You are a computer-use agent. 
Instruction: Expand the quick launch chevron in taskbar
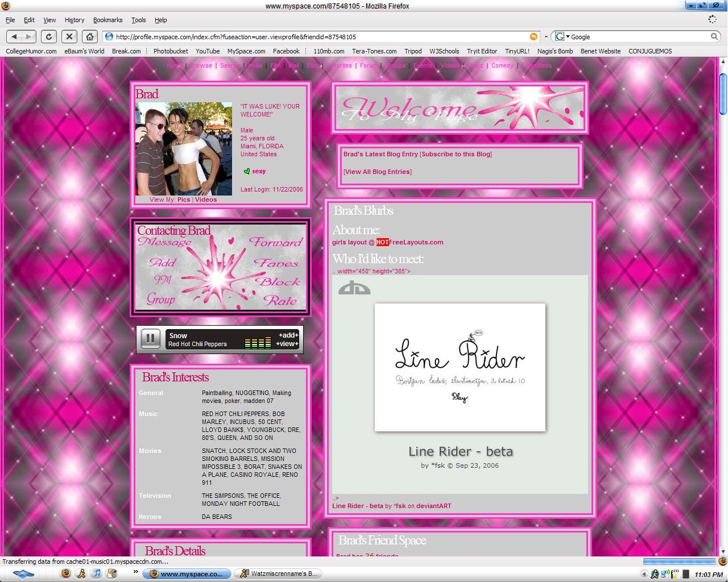coord(135,572)
